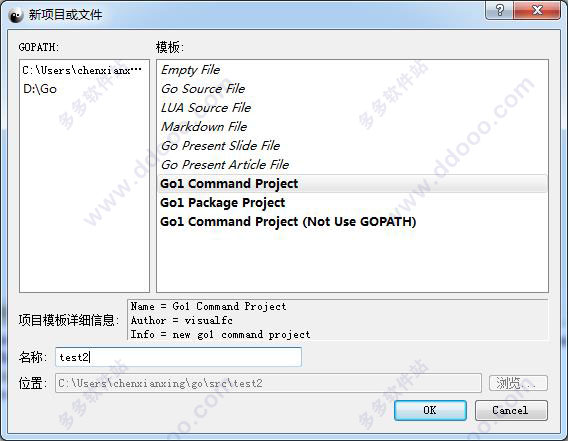Pick the LUA Source File template

click(352, 108)
